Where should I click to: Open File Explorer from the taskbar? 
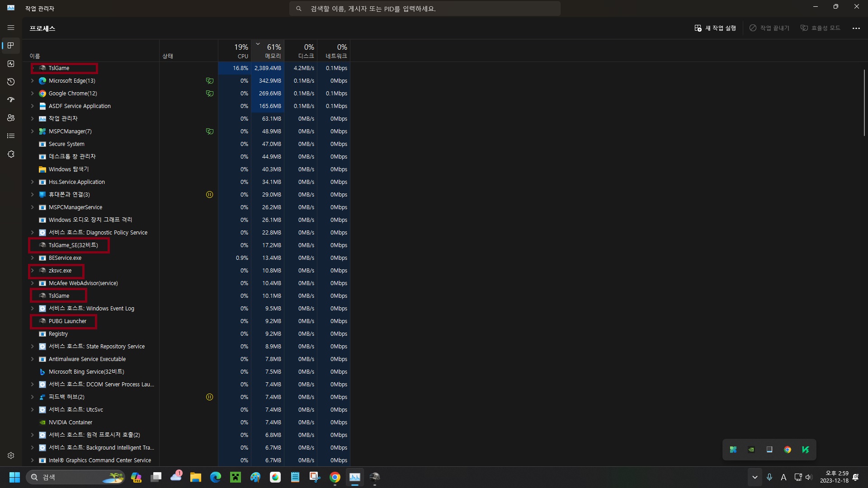click(x=195, y=477)
